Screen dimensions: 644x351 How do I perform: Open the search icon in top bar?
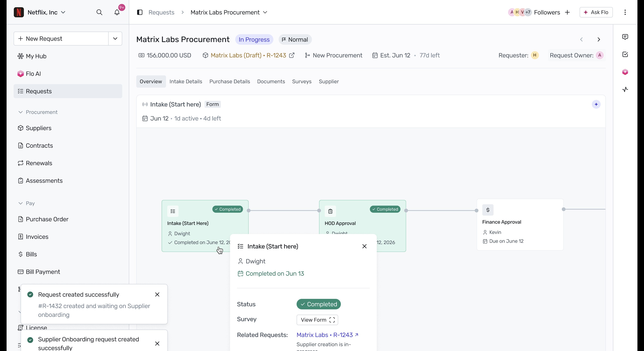(99, 12)
